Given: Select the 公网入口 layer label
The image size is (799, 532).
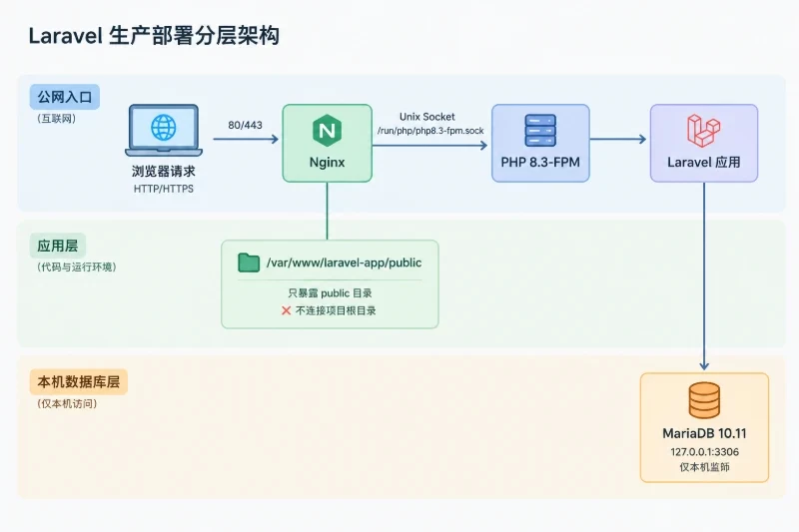Looking at the screenshot, I should (65, 97).
